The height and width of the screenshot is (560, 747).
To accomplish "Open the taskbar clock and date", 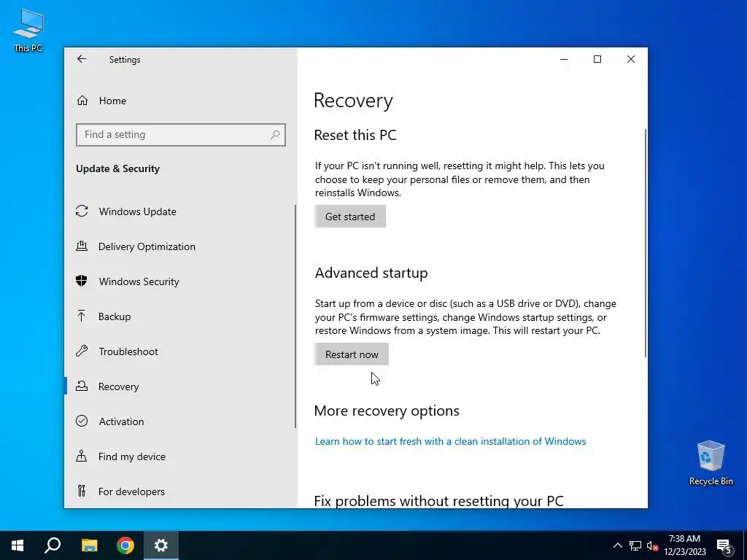I will [x=684, y=545].
